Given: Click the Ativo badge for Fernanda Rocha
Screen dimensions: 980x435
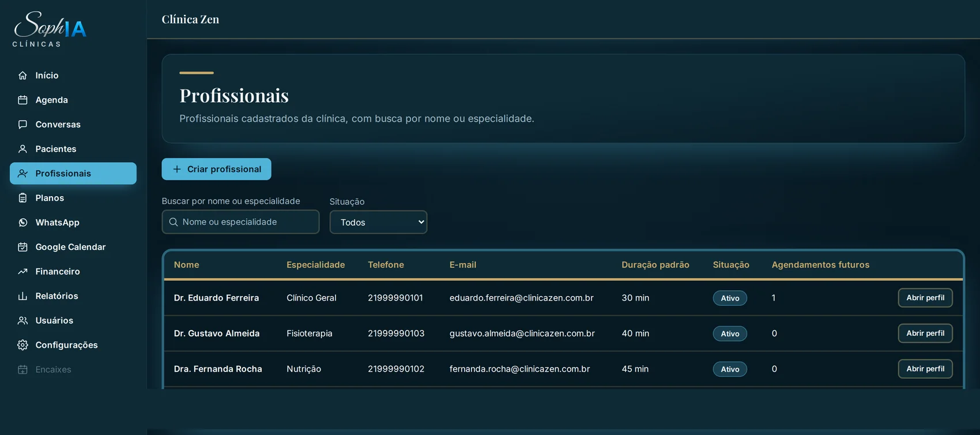Looking at the screenshot, I should [x=730, y=369].
